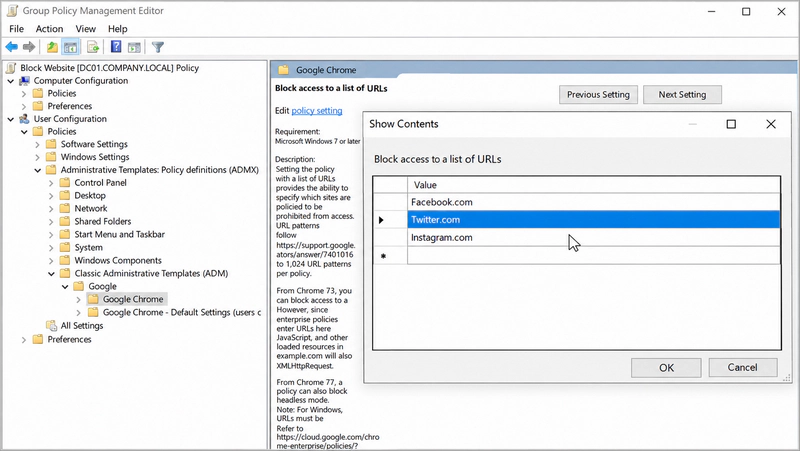Close the Show Contents dialog
This screenshot has height=451, width=800.
tap(771, 124)
